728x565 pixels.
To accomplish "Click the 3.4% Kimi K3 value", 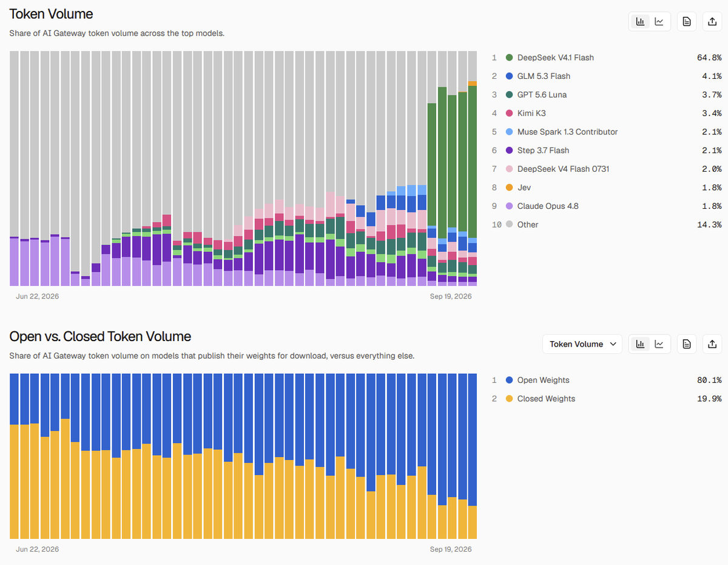I will [712, 113].
